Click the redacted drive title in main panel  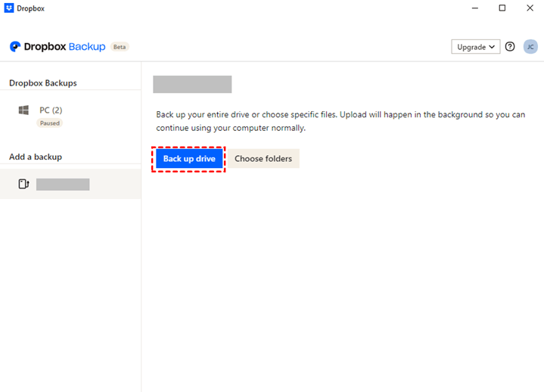[192, 84]
